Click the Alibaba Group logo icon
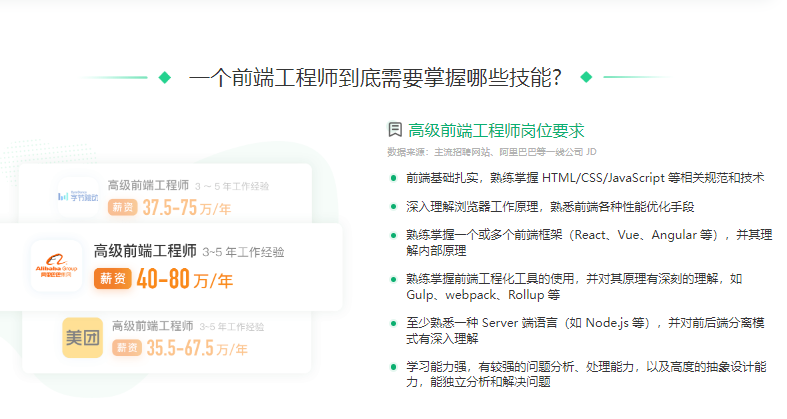Screen dimensions: 787x419 [x=56, y=265]
